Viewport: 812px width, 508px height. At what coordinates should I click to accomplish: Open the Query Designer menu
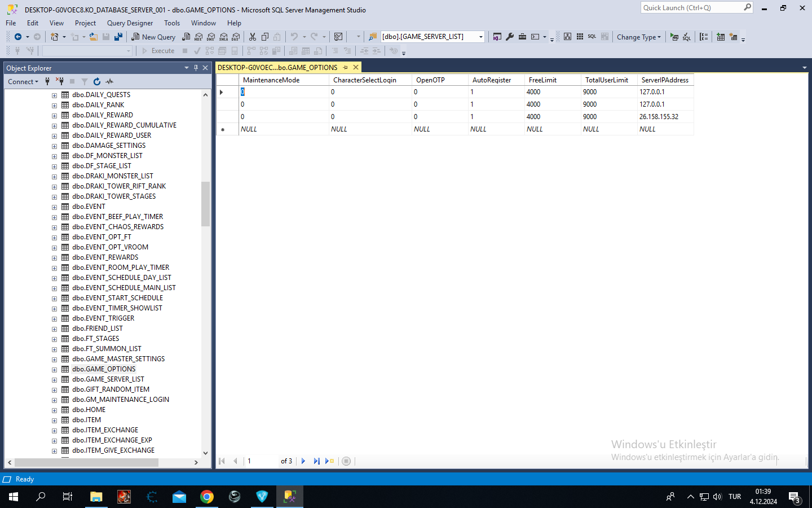tap(130, 23)
